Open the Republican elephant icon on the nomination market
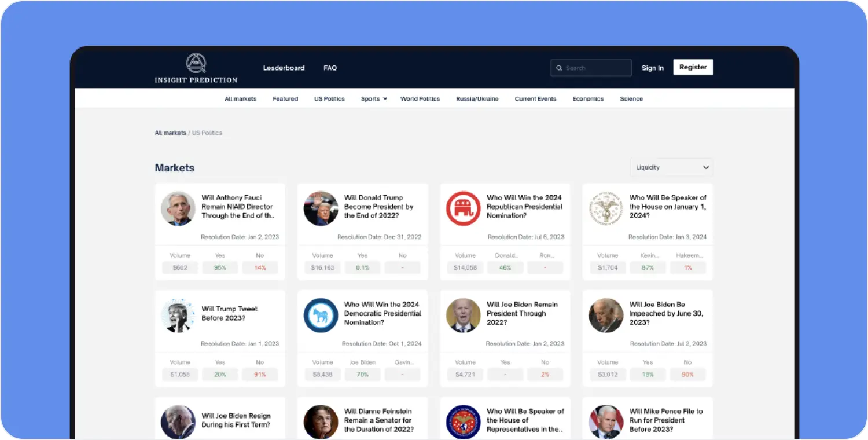The width and height of the screenshot is (868, 440). (464, 208)
